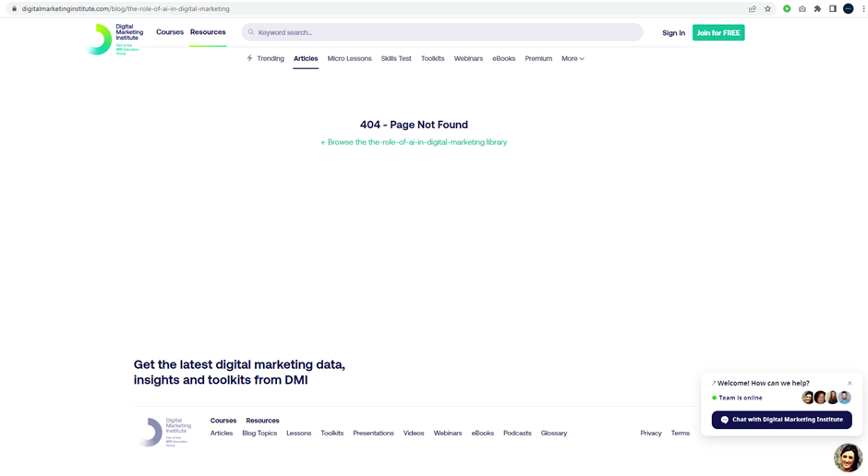
Task: Click the Join for FREE button
Action: tap(718, 32)
